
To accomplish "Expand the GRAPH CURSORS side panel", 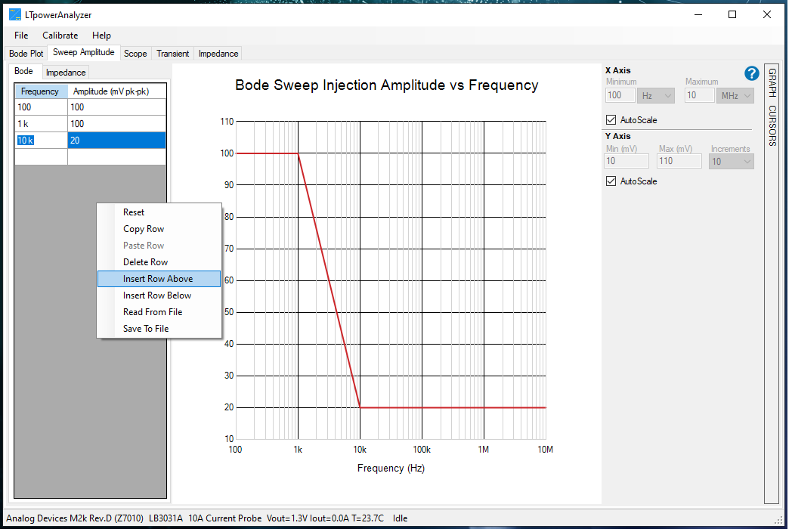I will click(x=772, y=106).
